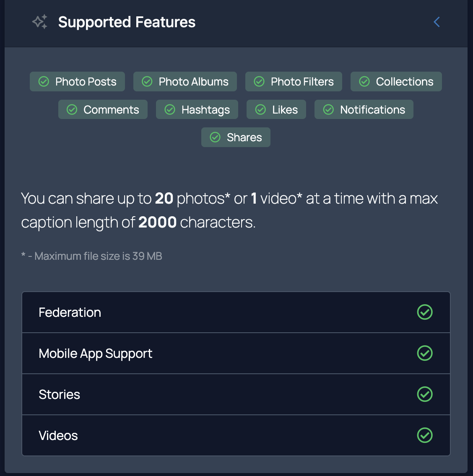Viewport: 473px width, 476px height.
Task: Click the maximum file size footnote
Action: 91,256
